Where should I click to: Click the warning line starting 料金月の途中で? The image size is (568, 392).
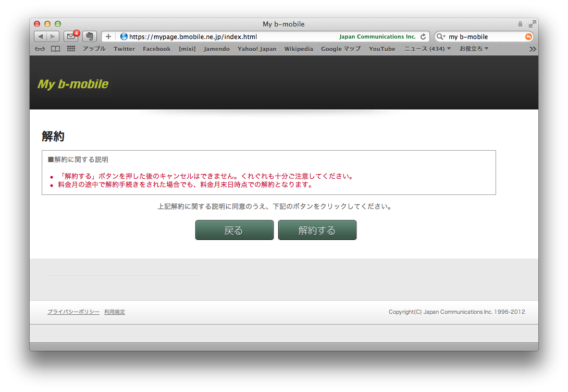(x=186, y=185)
